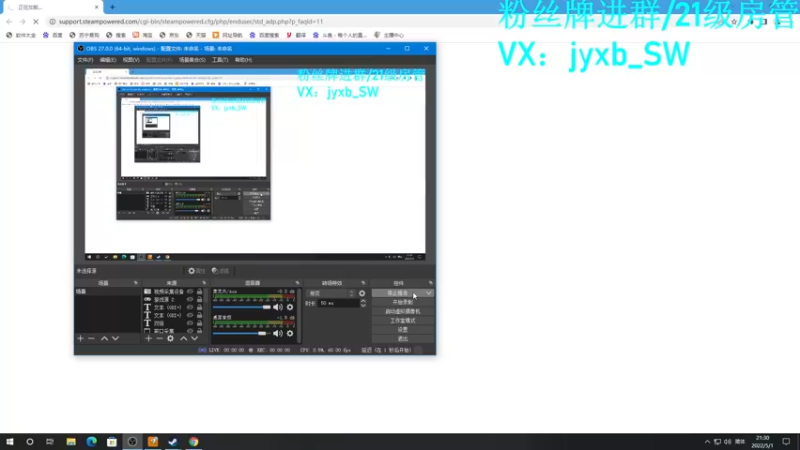Image resolution: width=800 pixels, height=450 pixels.
Task: Switch to OBS Studio on taskbar
Action: point(132,442)
